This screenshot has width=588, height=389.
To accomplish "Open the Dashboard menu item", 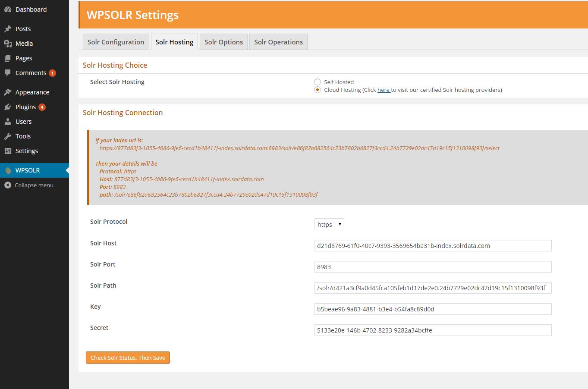I will 35,9.
